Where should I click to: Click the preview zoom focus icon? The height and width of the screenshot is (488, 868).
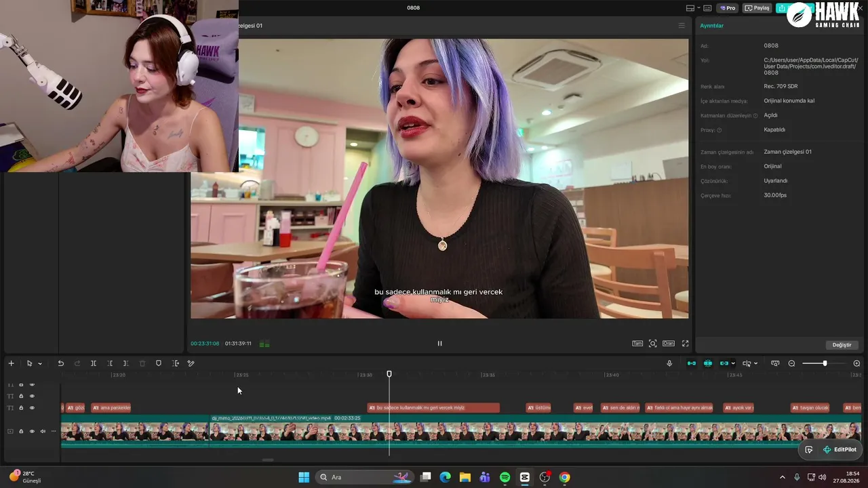coord(653,344)
